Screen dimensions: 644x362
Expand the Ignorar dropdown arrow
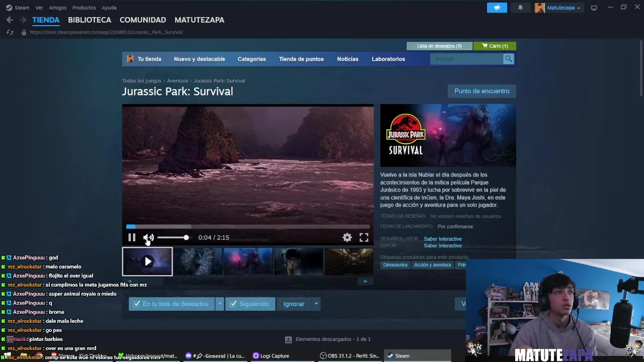pos(316,304)
